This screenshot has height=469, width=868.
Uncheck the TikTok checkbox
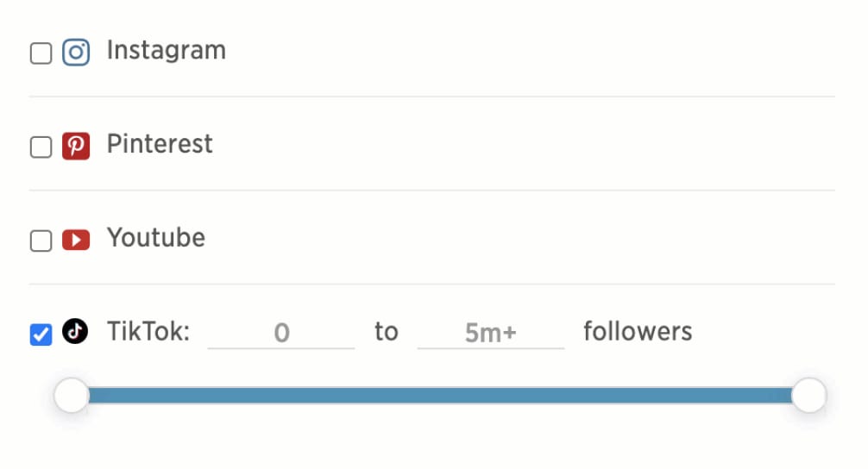click(x=41, y=335)
